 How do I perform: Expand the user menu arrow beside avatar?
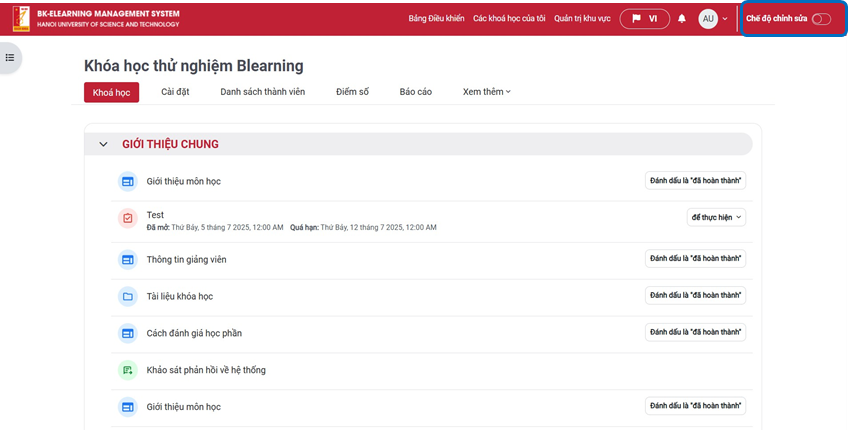click(x=725, y=19)
